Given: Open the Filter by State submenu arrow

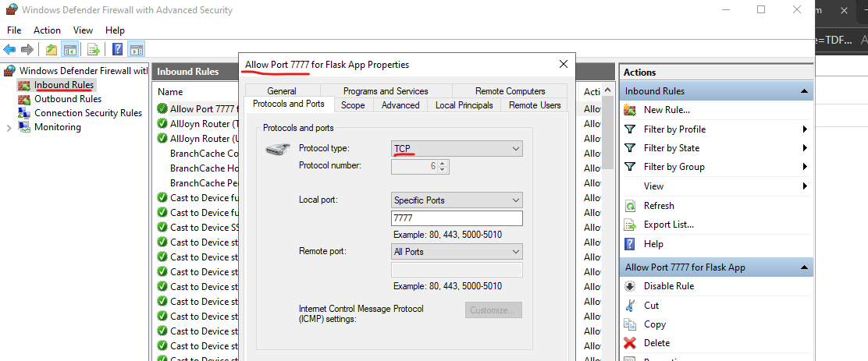Looking at the screenshot, I should click(x=805, y=148).
